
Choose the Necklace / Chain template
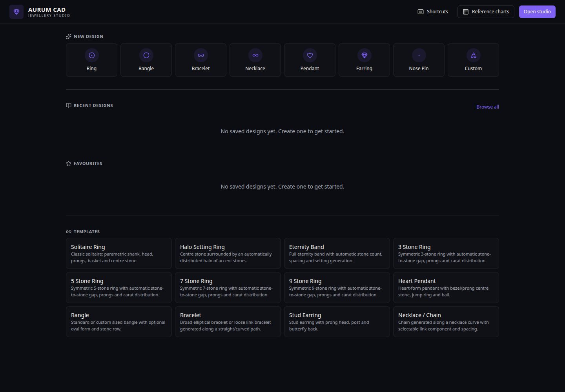point(446,321)
